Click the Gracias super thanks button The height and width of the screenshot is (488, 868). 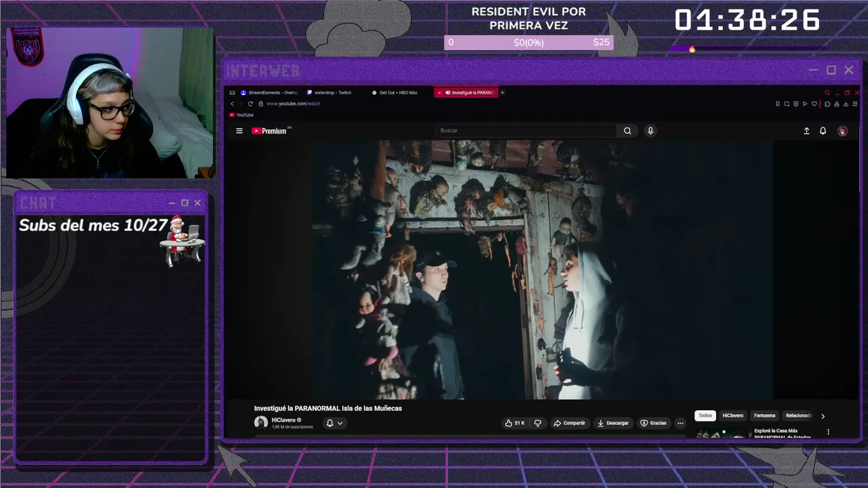click(x=653, y=423)
